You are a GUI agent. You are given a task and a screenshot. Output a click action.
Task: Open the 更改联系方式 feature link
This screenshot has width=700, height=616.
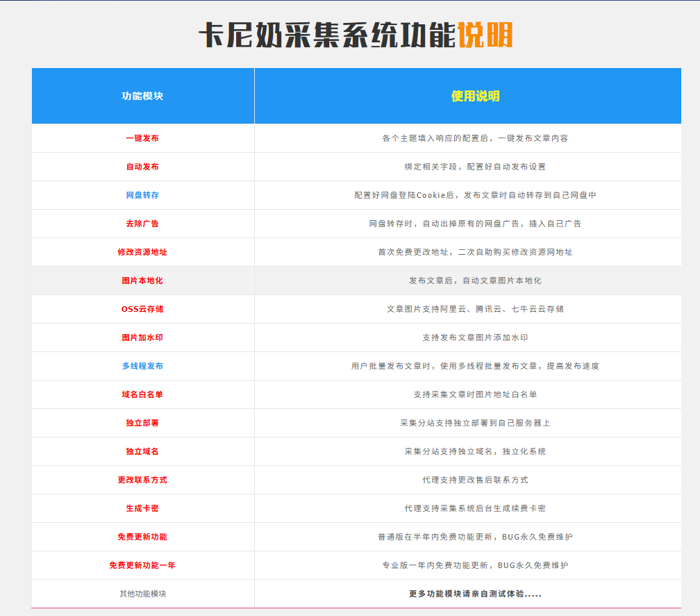142,479
